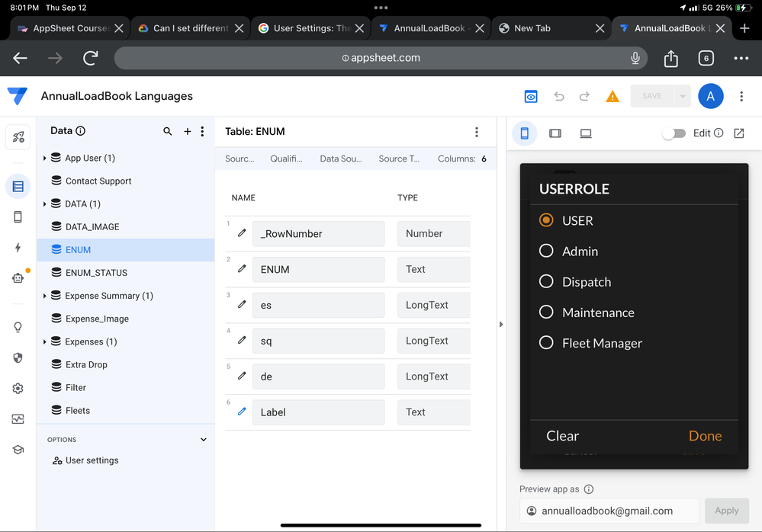Open the SAVE dropdown arrow
This screenshot has height=532, width=762.
pyautogui.click(x=683, y=96)
